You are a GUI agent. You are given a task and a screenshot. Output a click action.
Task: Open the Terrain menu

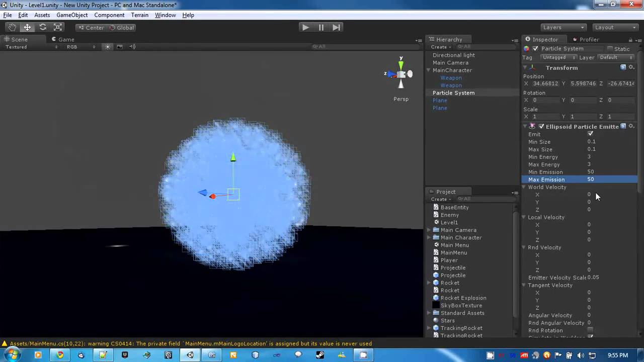[139, 15]
